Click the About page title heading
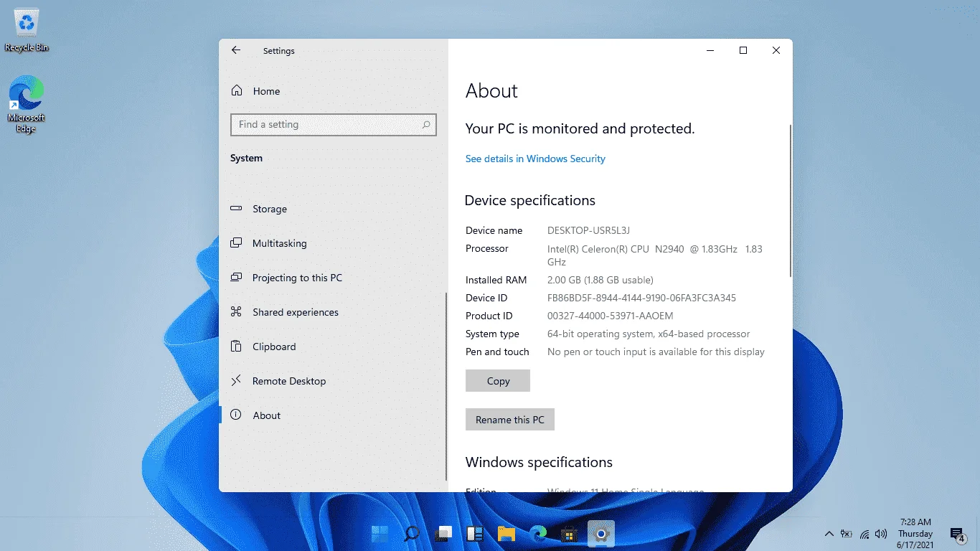The width and height of the screenshot is (980, 551). 491,91
